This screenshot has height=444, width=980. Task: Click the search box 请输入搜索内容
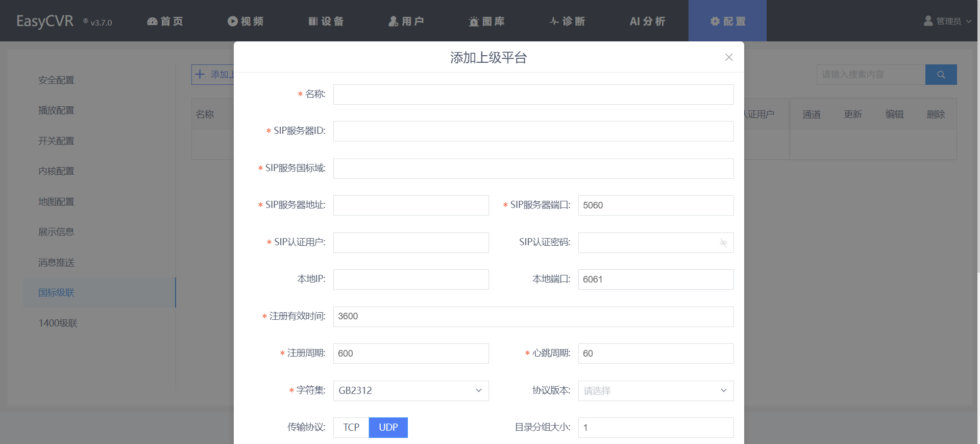tap(871, 75)
